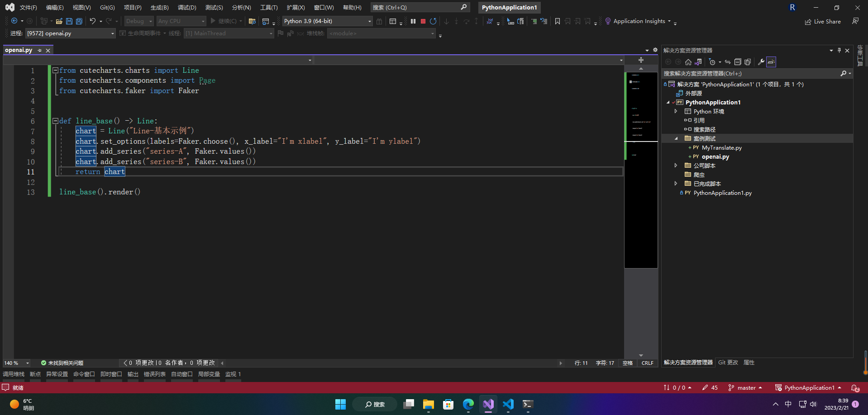Click the Live Share button

(x=823, y=21)
